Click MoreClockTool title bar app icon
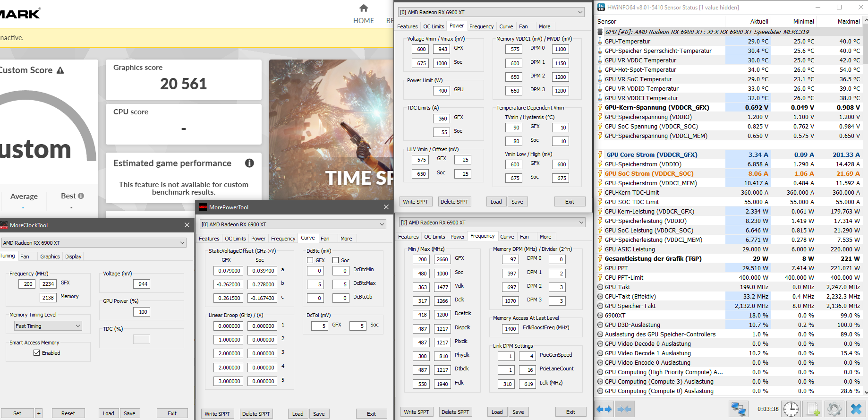The image size is (868, 420). 4,225
